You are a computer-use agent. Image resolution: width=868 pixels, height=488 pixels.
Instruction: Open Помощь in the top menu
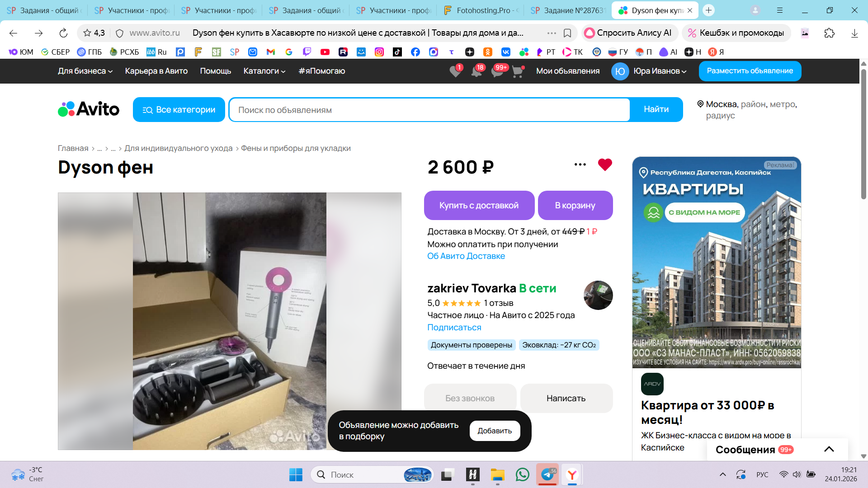pos(215,71)
